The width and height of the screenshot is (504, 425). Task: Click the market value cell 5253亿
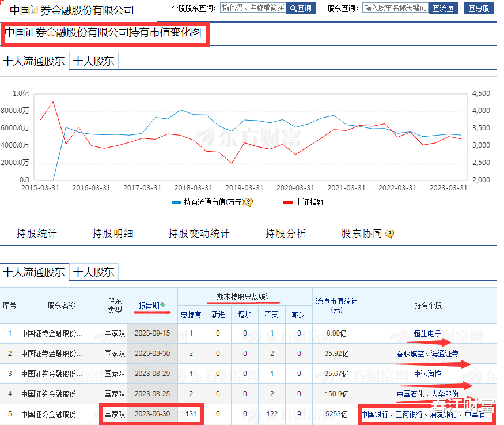click(x=336, y=414)
